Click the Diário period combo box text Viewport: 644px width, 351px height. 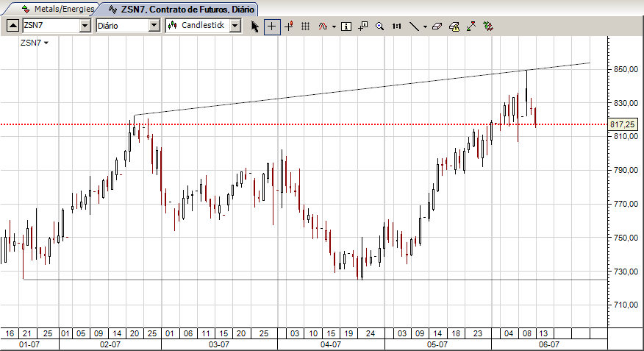[122, 26]
